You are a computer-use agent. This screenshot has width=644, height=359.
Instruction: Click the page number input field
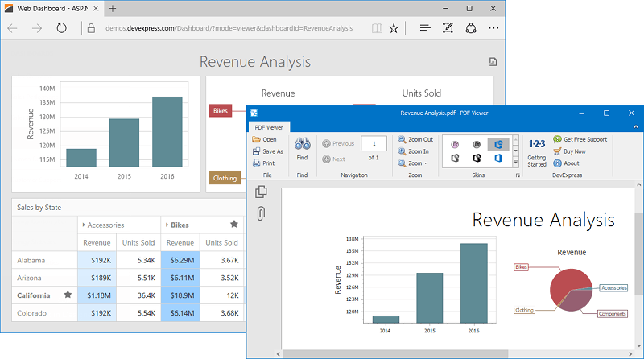pyautogui.click(x=374, y=144)
